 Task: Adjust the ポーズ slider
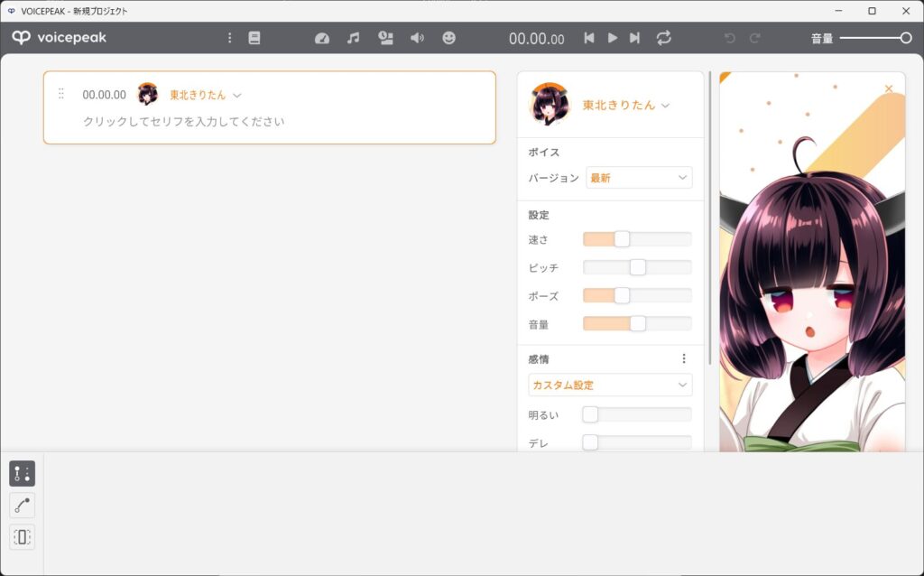637,295
